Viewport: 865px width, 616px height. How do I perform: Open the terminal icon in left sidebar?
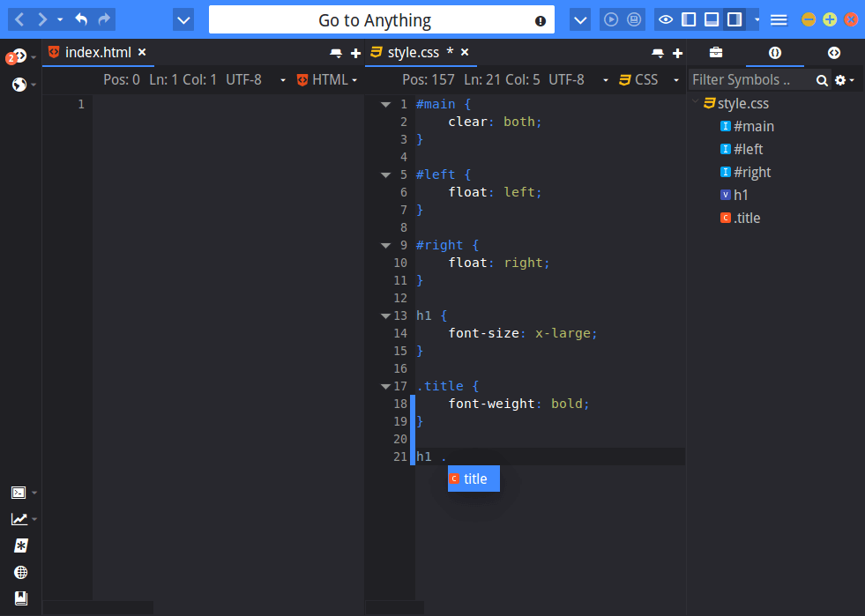19,492
